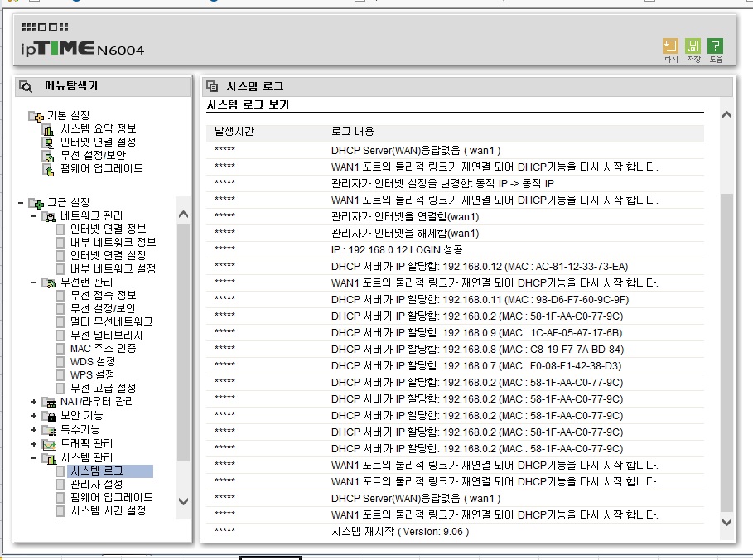Click the log entry '관리자가 인터넷을 해제함(wan1)'
Image resolution: width=753 pixels, height=560 pixels.
point(405,234)
